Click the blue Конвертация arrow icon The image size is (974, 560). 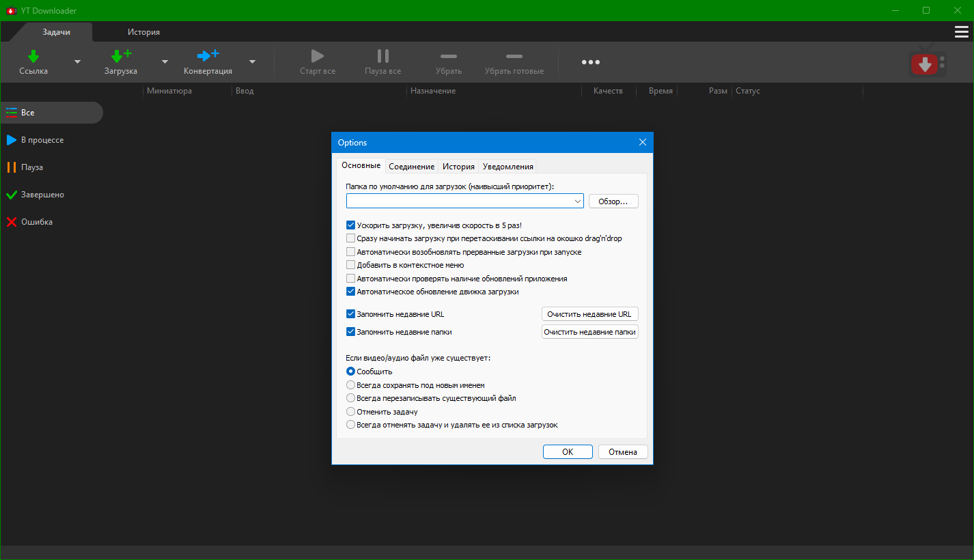pyautogui.click(x=208, y=55)
